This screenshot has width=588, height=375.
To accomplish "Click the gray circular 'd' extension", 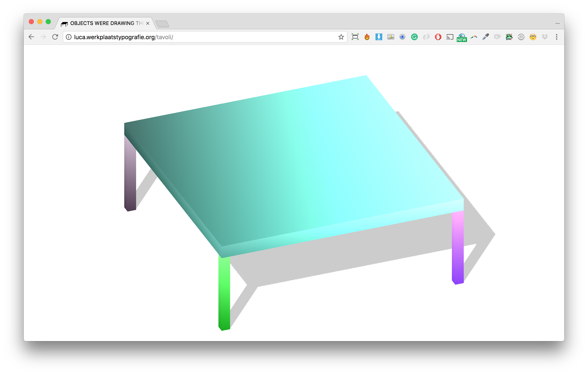I will (x=521, y=37).
